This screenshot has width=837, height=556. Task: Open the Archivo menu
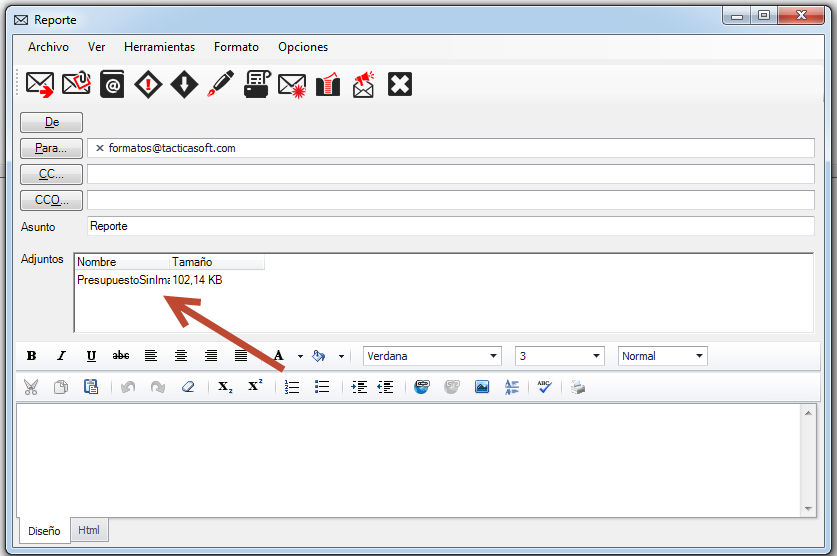[49, 47]
